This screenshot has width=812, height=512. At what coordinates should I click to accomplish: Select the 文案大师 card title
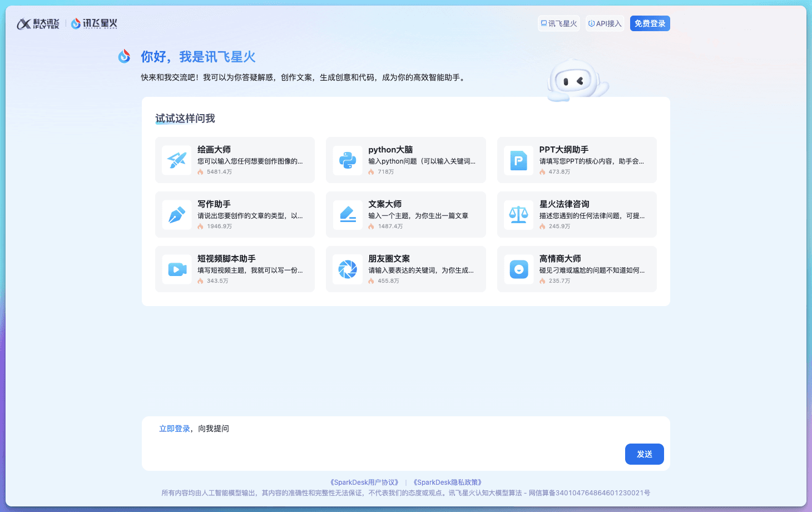tap(385, 204)
